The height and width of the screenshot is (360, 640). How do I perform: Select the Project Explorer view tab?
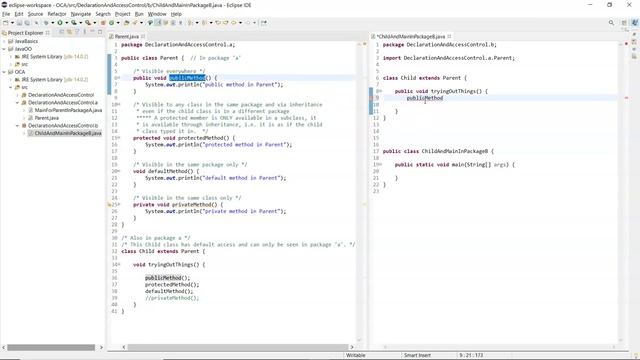[25, 32]
